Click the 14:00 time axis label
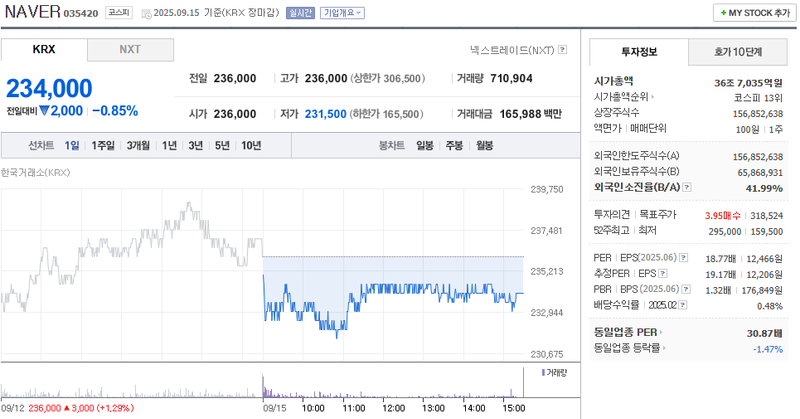The height and width of the screenshot is (419, 800). point(473,408)
